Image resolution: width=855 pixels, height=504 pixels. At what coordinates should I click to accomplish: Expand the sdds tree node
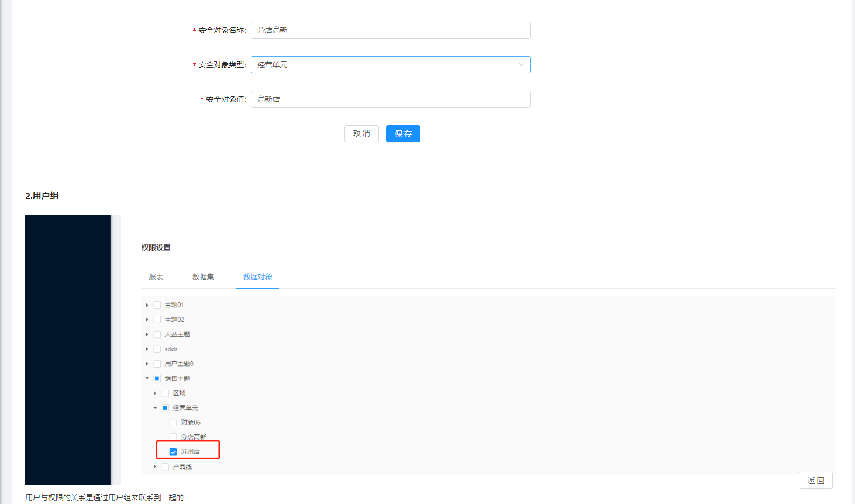coord(147,349)
